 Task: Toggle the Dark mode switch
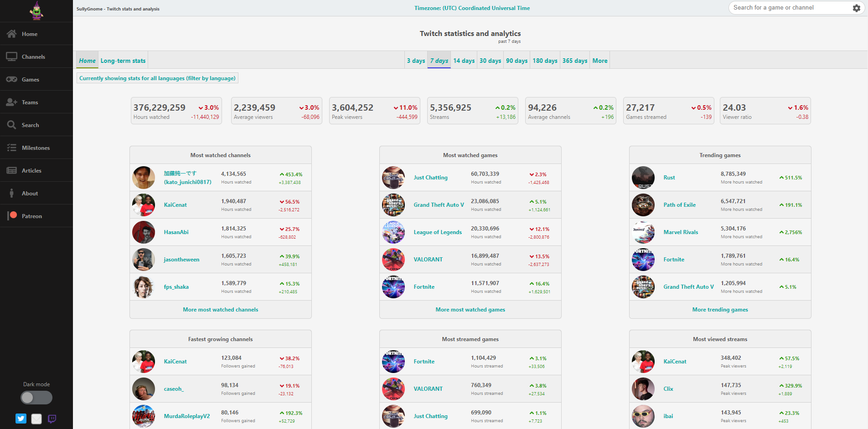[x=36, y=398]
